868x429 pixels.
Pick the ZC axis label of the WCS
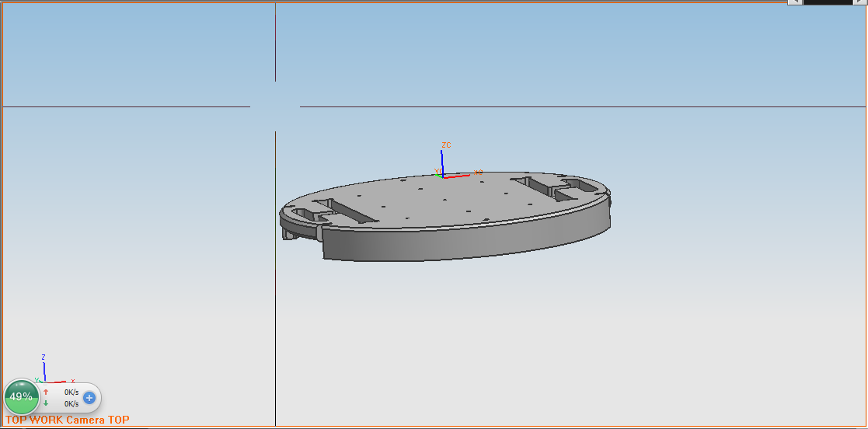click(446, 145)
